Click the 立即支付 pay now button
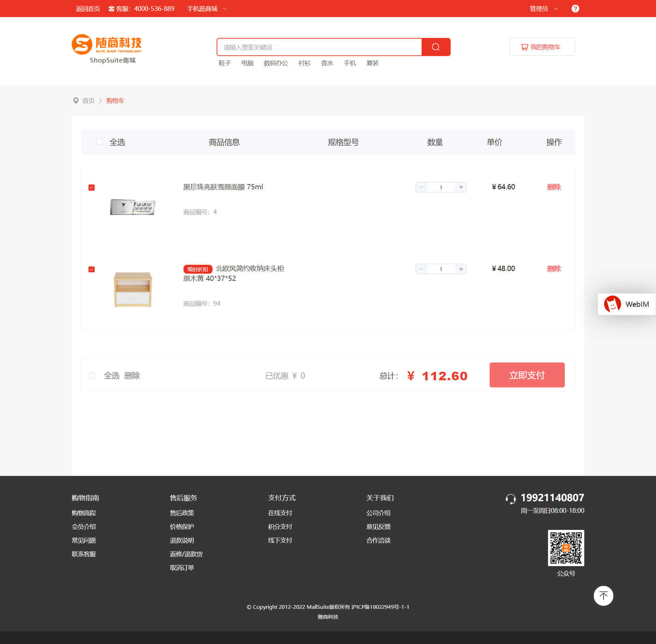 527,375
